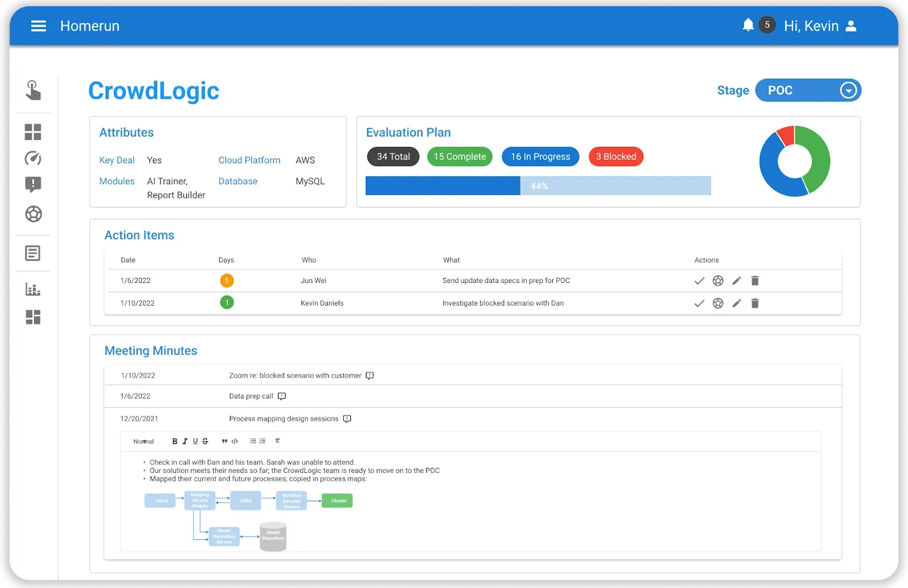Click lifebuoy icon in Jun Wei row
908x588 pixels.
(718, 281)
